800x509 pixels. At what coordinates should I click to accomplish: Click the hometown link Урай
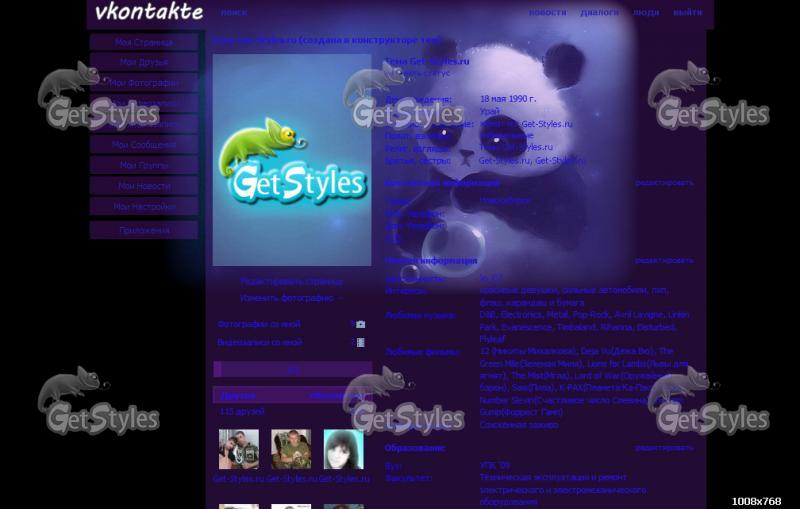[489, 111]
